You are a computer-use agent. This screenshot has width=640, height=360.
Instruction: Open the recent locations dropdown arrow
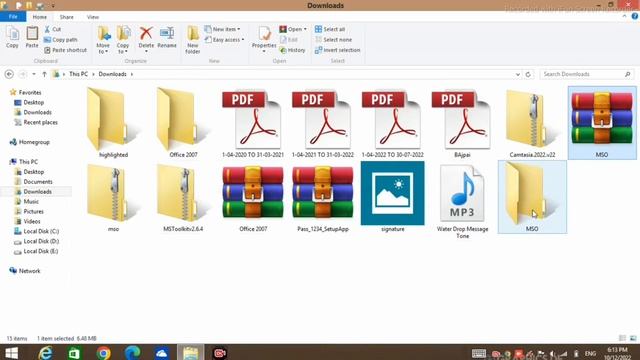(34, 74)
